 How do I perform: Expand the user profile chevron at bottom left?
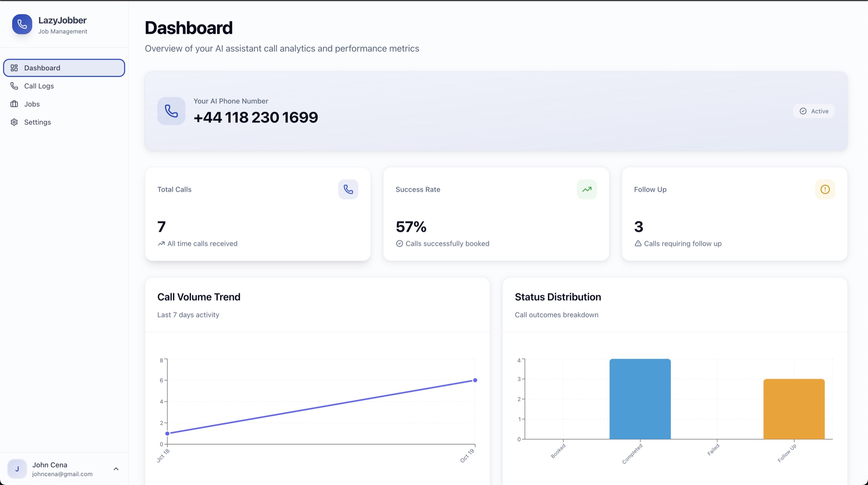(x=116, y=469)
